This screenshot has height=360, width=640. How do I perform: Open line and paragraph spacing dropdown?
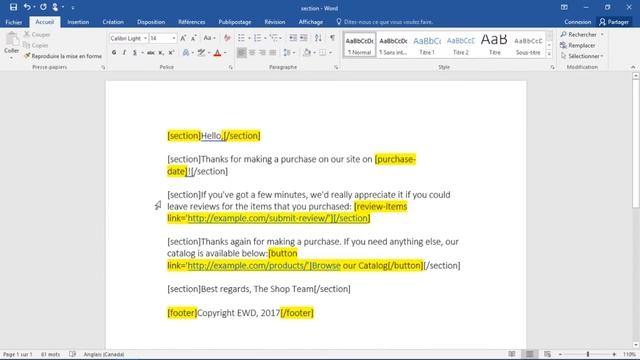tap(289, 52)
